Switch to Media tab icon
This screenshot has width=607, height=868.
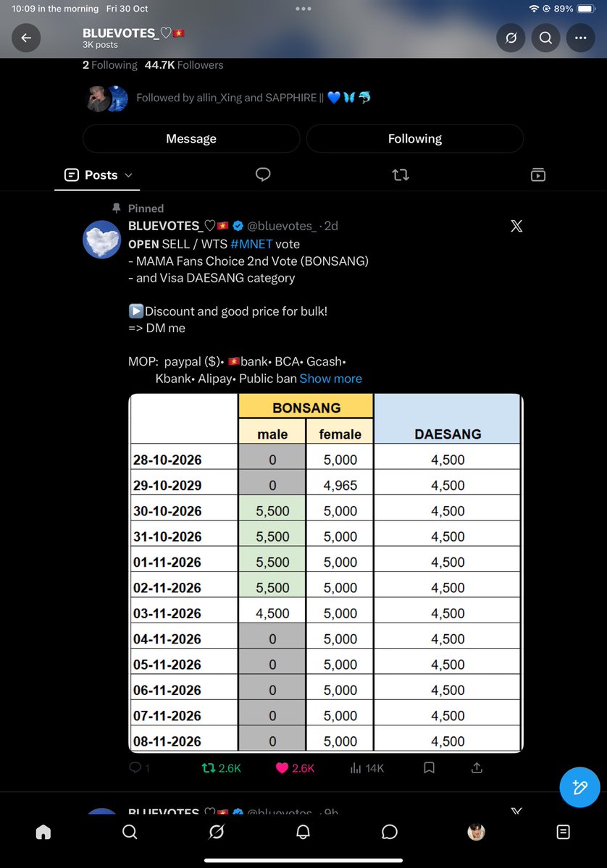pos(537,175)
